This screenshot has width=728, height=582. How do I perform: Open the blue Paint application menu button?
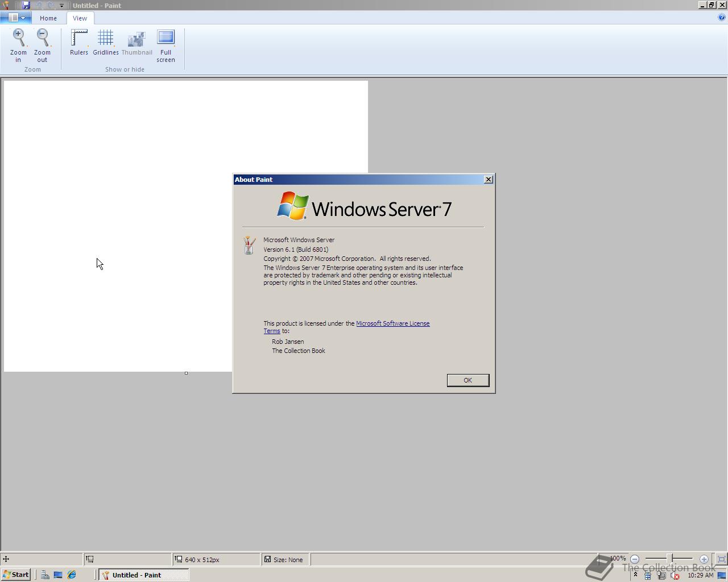tap(16, 18)
